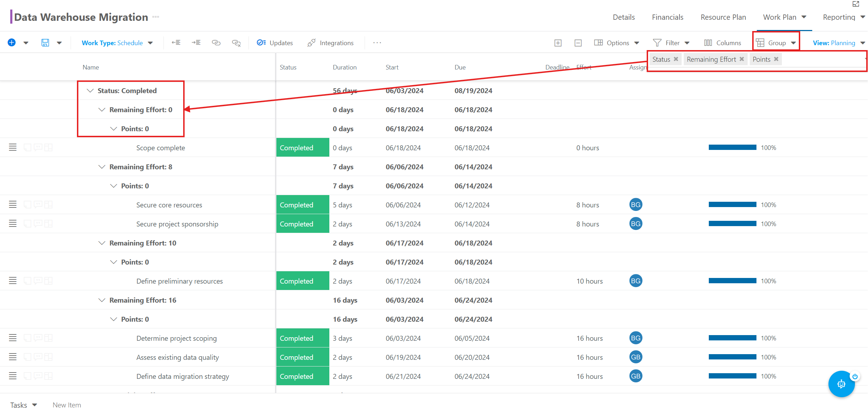Click the link dependency icon
The image size is (868, 412).
click(216, 43)
